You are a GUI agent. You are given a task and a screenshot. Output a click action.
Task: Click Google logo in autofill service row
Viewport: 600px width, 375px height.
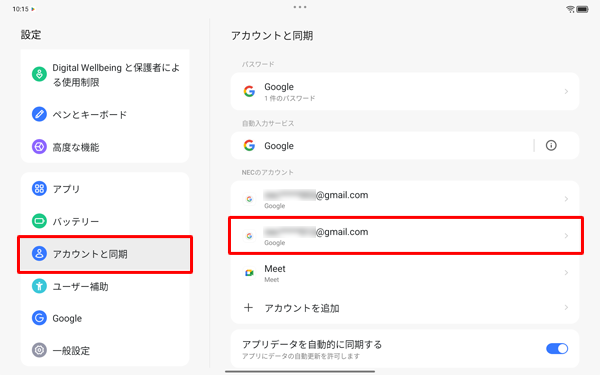(x=249, y=145)
